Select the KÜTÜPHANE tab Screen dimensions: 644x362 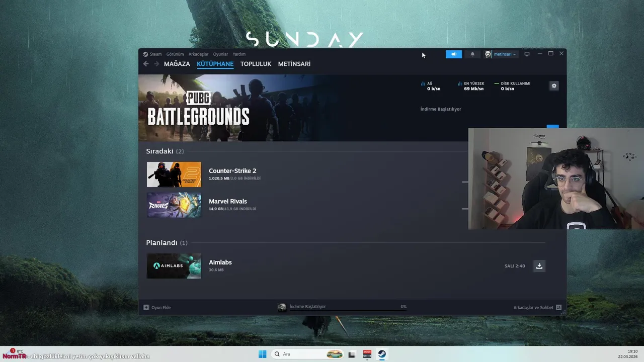[215, 64]
